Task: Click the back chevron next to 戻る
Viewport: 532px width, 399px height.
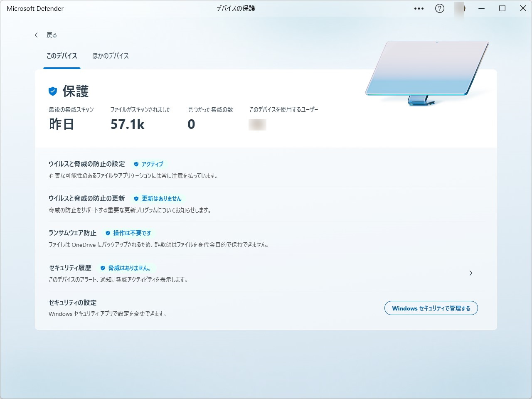Action: click(36, 35)
